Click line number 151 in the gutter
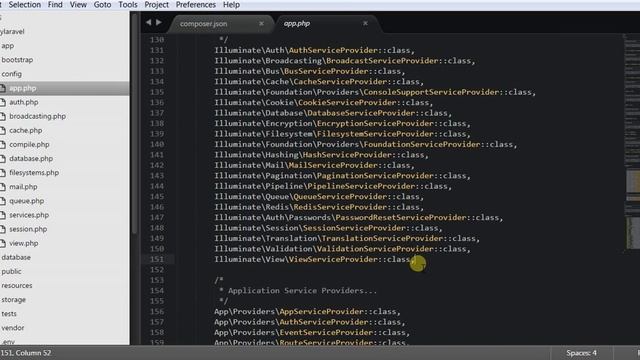The height and width of the screenshot is (360, 640). click(x=157, y=259)
